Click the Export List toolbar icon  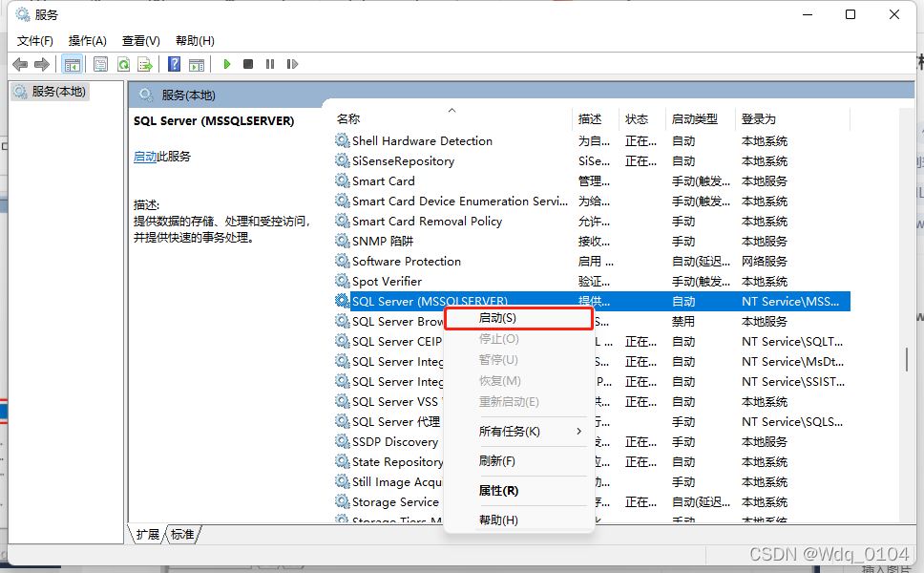145,64
